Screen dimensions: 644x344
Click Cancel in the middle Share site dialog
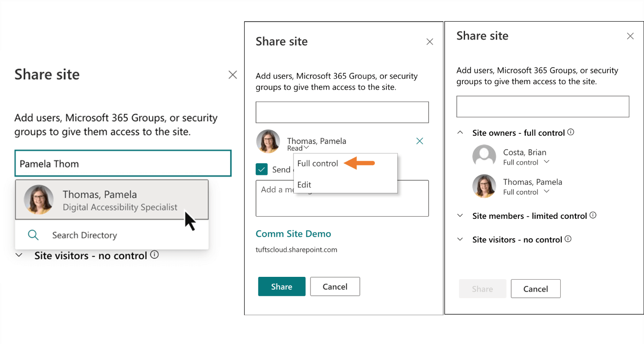(335, 287)
